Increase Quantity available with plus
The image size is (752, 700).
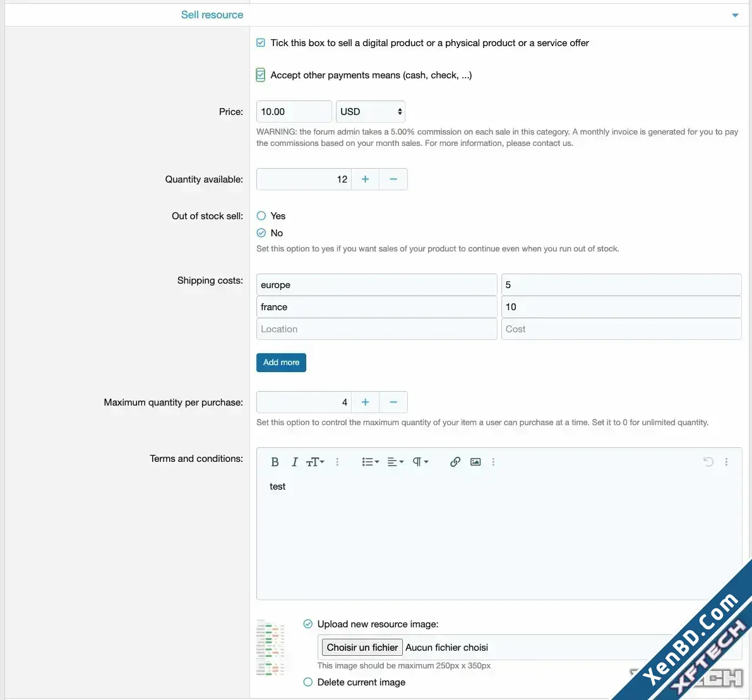pyautogui.click(x=365, y=179)
